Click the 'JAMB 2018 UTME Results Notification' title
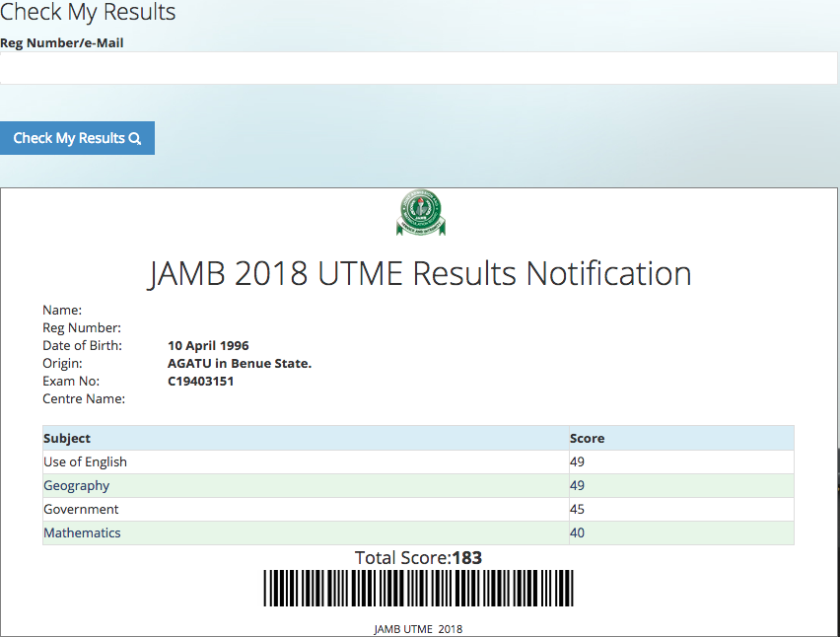 pyautogui.click(x=419, y=274)
